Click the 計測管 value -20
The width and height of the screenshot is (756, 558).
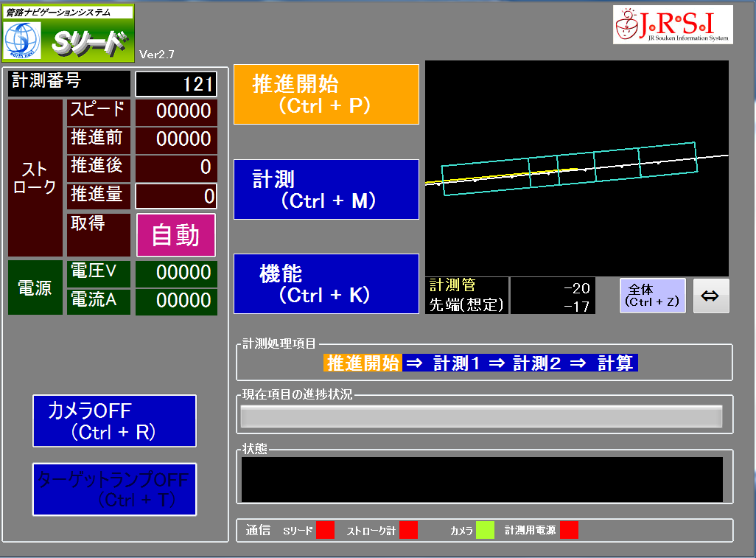pos(577,288)
